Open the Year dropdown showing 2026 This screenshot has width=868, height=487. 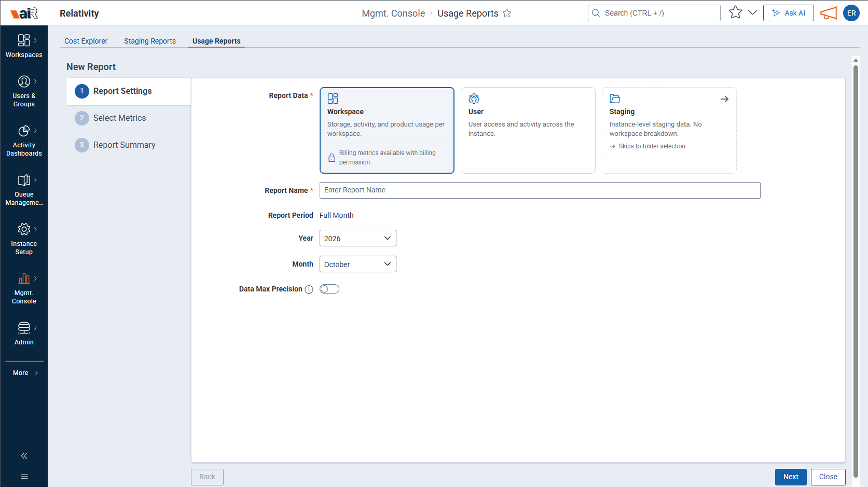click(x=358, y=238)
